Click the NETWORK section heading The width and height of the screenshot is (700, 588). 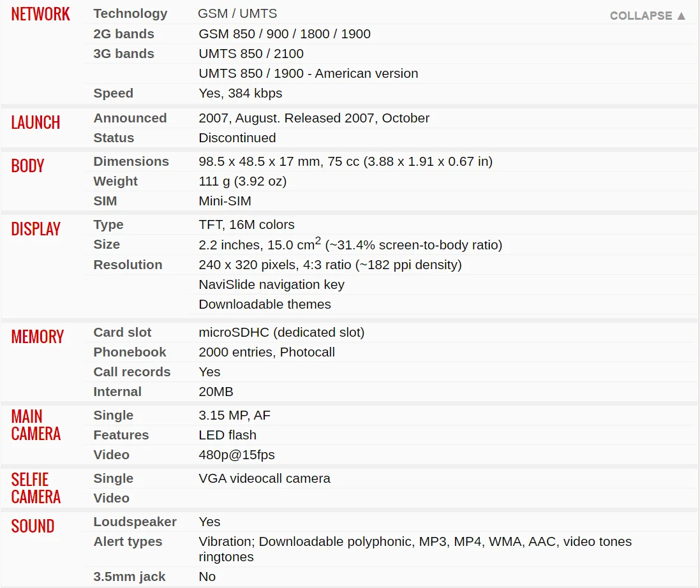coord(41,14)
